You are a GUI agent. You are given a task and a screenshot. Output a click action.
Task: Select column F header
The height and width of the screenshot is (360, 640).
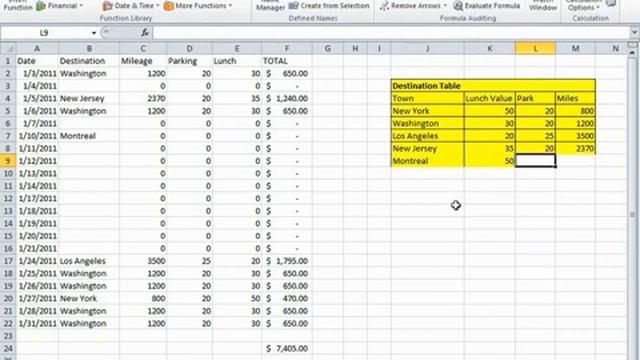click(287, 49)
